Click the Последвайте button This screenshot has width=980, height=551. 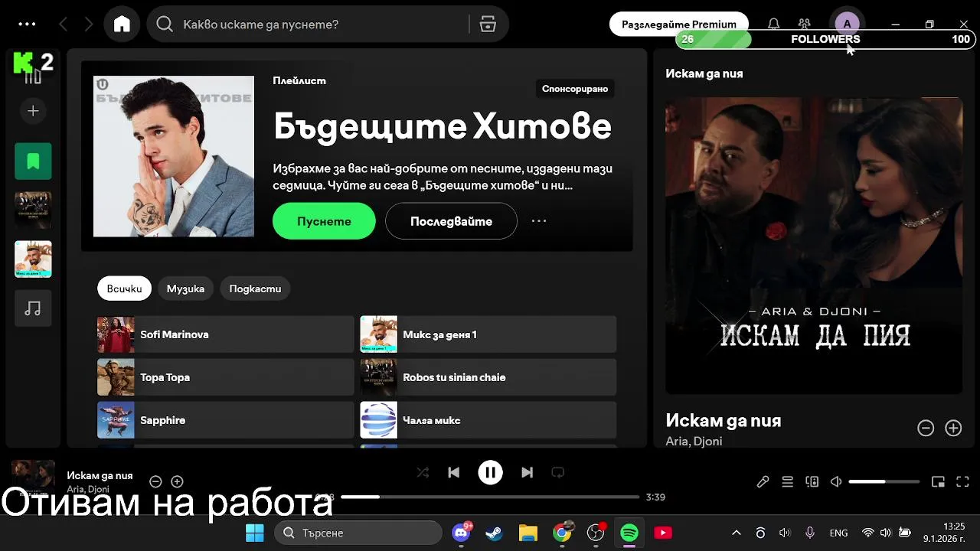coord(451,221)
